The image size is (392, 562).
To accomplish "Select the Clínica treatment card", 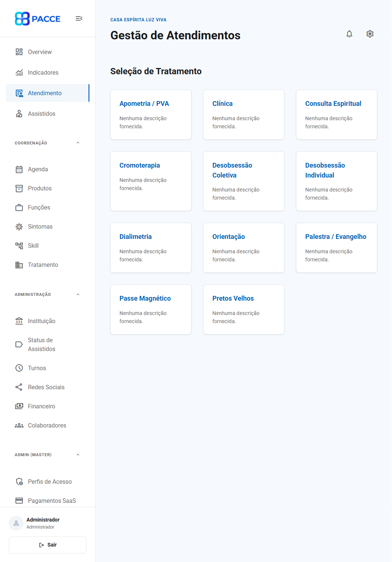I will tap(244, 115).
